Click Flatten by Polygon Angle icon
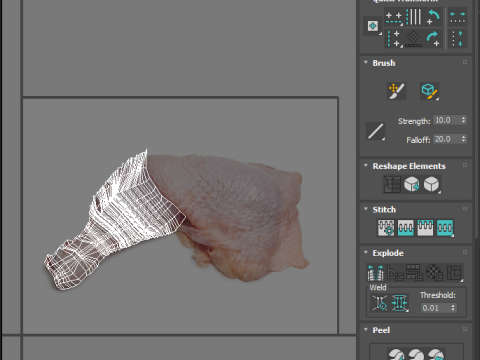The height and width of the screenshot is (360, 480). tap(395, 272)
